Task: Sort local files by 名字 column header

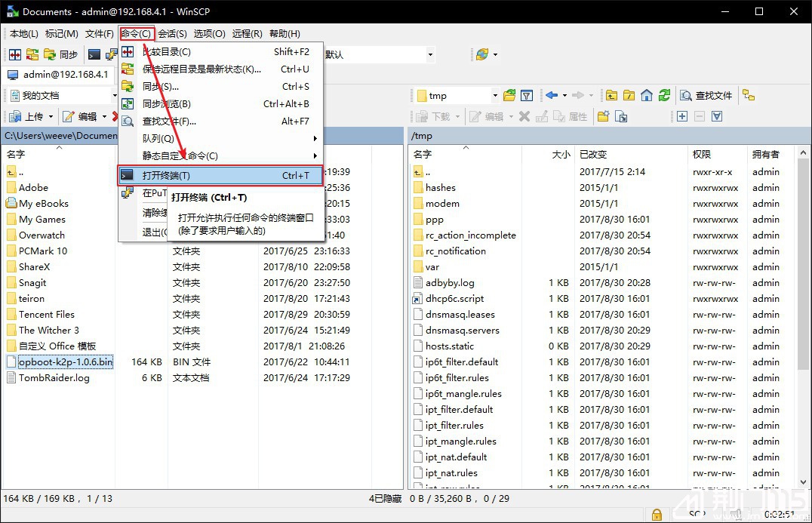Action: pyautogui.click(x=58, y=154)
